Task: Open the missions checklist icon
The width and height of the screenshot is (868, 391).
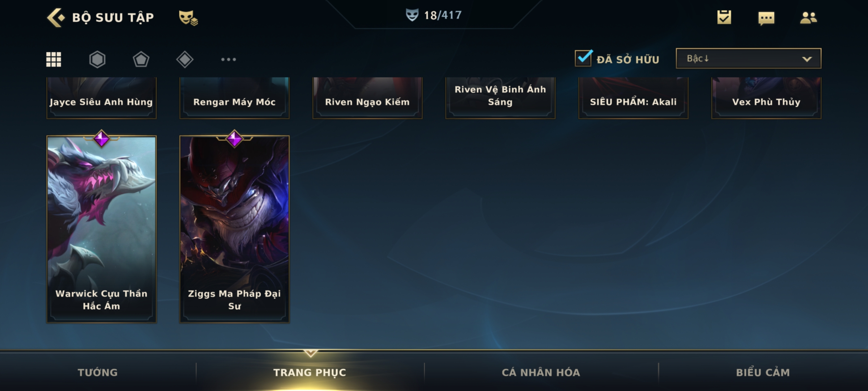Action: [x=724, y=17]
